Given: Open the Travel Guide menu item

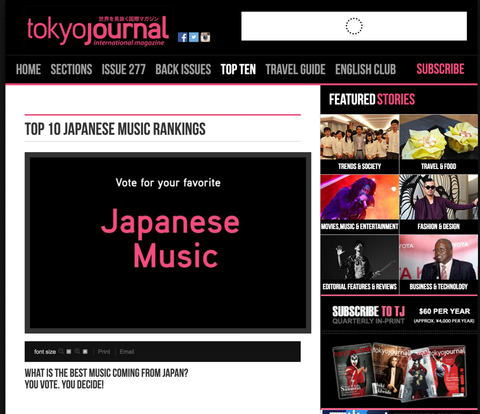Looking at the screenshot, I should 295,69.
